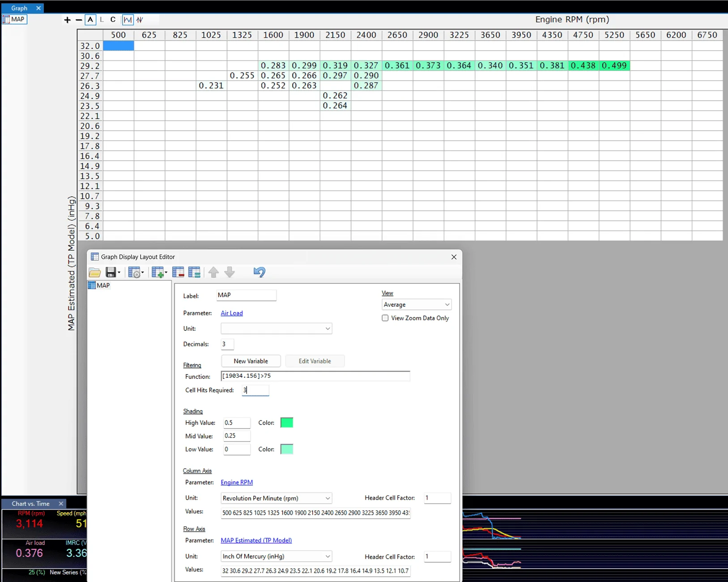Open the High Value color swatch
The image size is (728, 582).
tap(287, 423)
